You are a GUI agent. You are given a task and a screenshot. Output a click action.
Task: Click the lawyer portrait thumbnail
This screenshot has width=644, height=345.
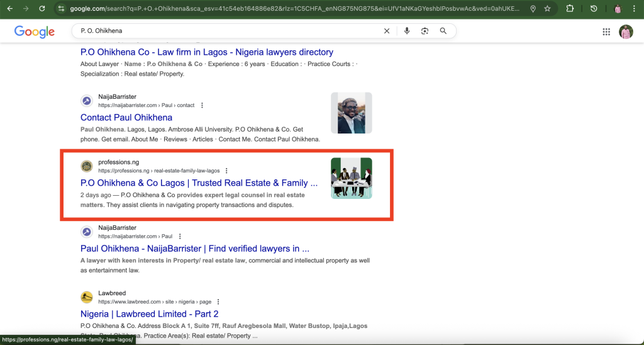tap(352, 113)
